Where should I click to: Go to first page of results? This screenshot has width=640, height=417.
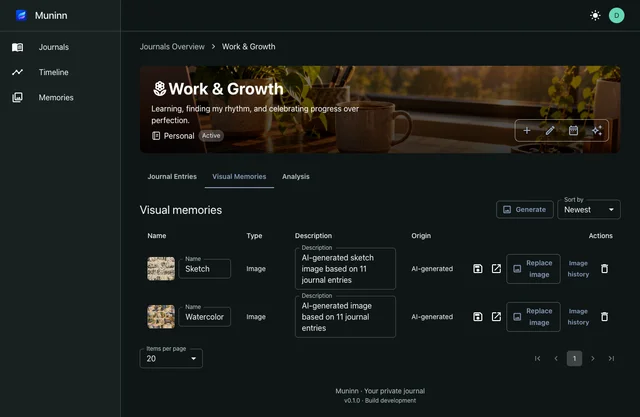click(538, 358)
